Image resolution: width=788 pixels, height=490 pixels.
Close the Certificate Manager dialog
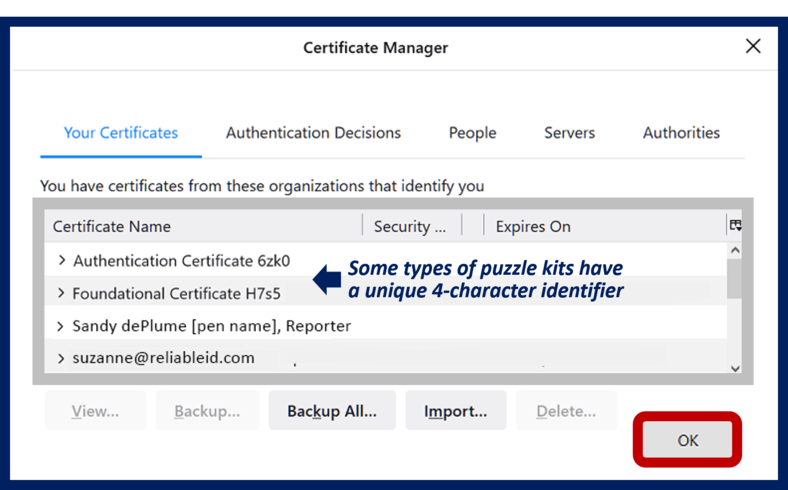click(752, 46)
